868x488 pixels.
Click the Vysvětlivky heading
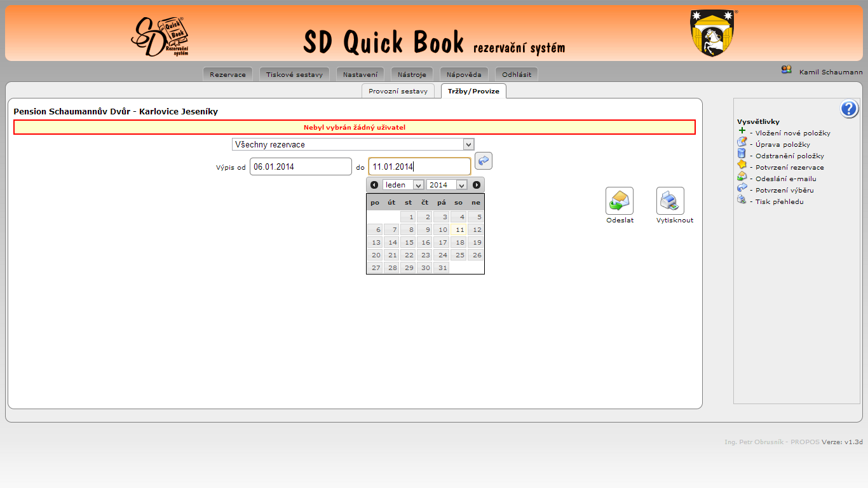pos(758,121)
